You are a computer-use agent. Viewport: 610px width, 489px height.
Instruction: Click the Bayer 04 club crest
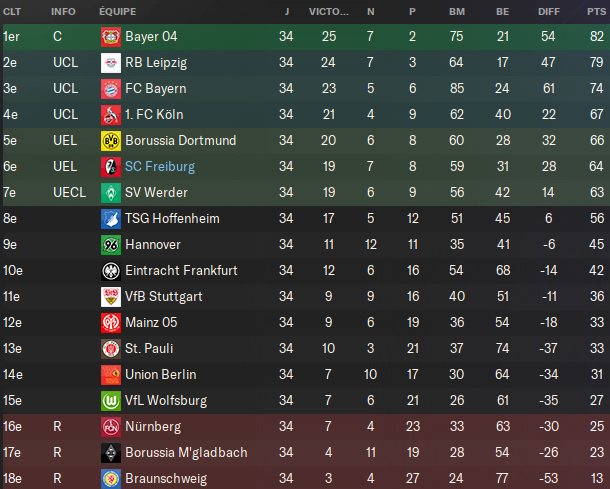[111, 36]
